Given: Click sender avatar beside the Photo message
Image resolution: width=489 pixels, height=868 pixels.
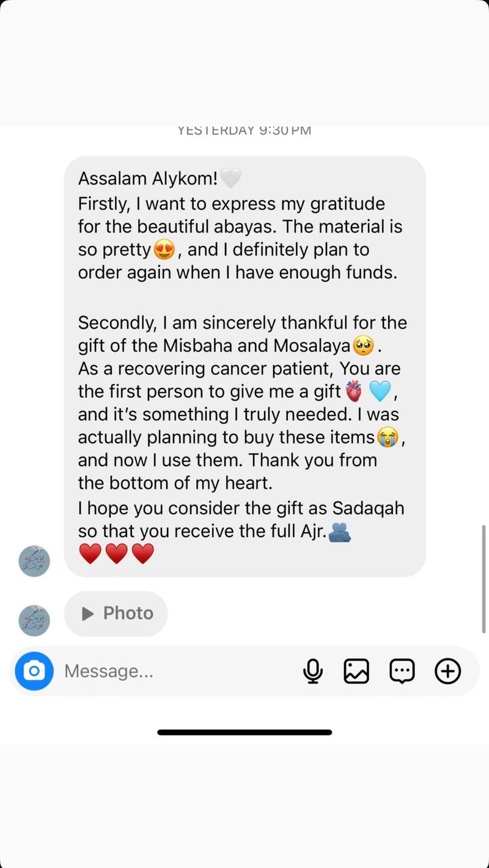Looking at the screenshot, I should coord(34,620).
